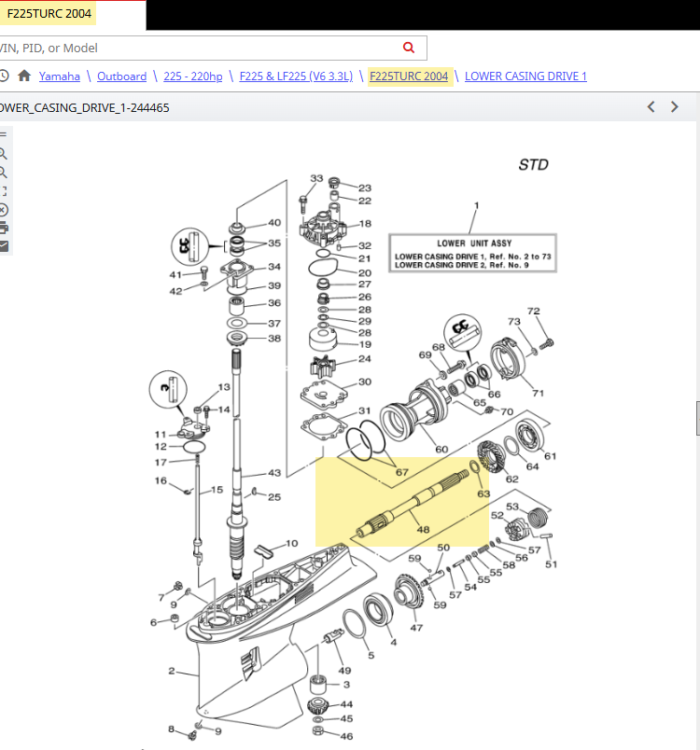This screenshot has height=750, width=700.
Task: Select part number 35 label
Action: tap(274, 243)
